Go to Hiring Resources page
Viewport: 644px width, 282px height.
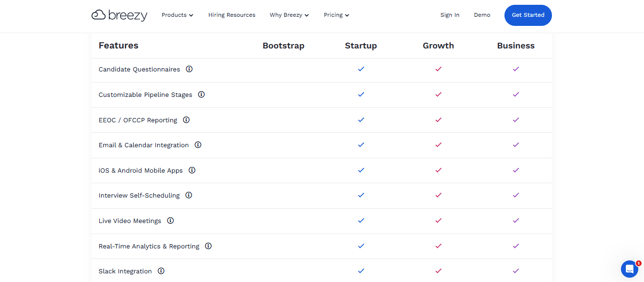(x=232, y=15)
